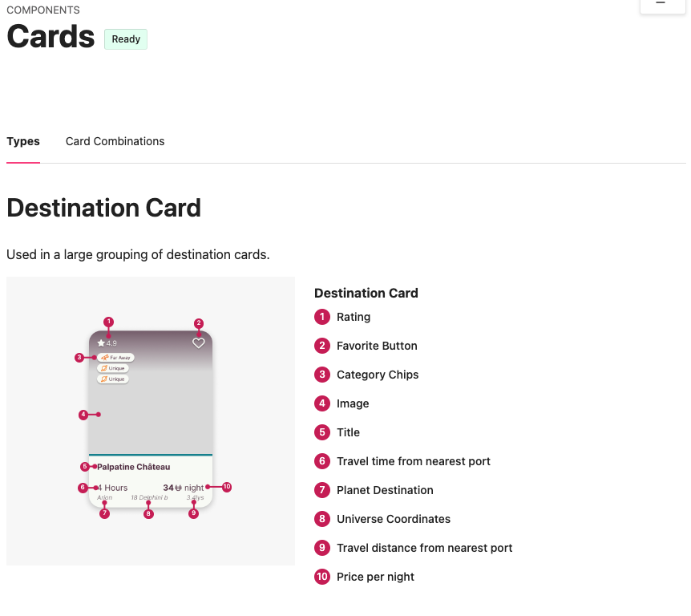The width and height of the screenshot is (691, 616).
Task: Open the Card Combinations tab
Action: [115, 141]
